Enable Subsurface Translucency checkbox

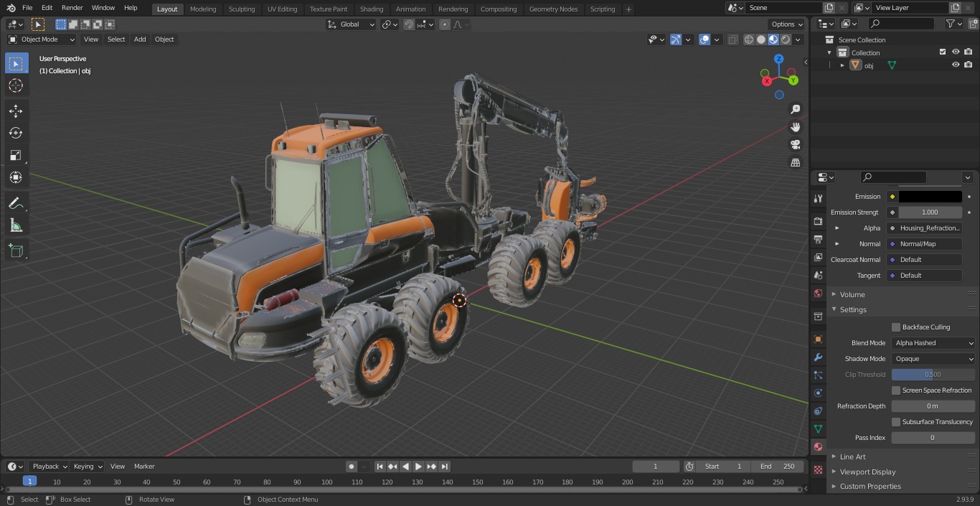(896, 422)
